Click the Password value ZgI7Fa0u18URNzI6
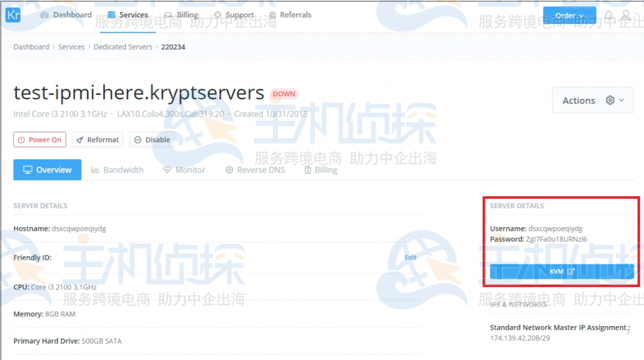Viewport: 644px width, 360px height. tap(557, 239)
